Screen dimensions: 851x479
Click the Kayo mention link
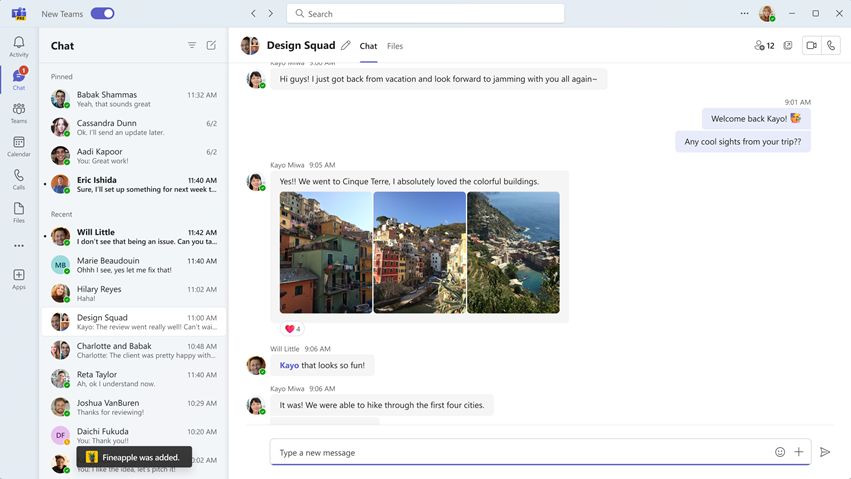pyautogui.click(x=289, y=365)
